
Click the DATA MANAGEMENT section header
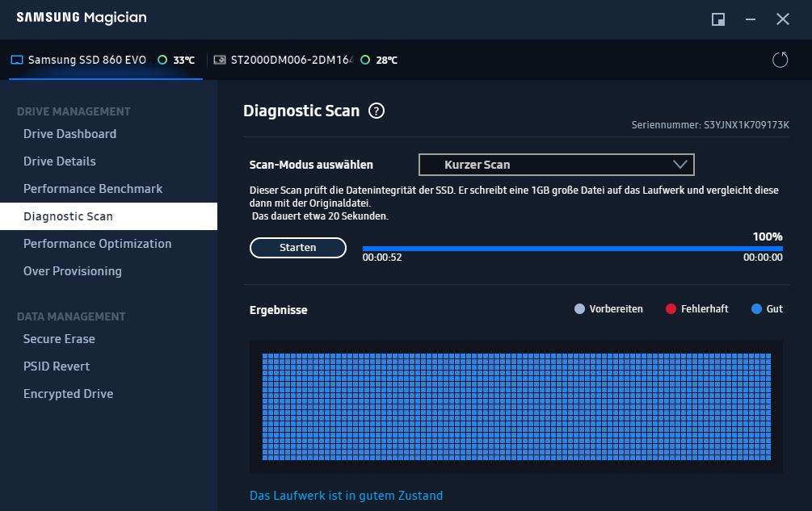71,316
